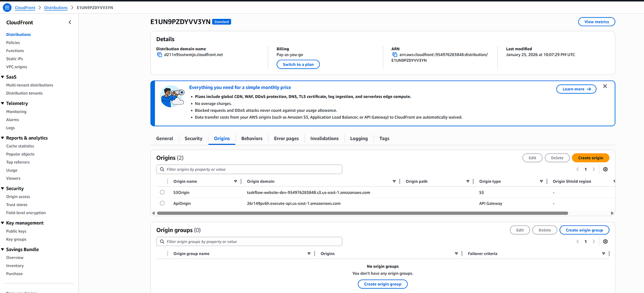Open the Error pages tab

coord(286,138)
